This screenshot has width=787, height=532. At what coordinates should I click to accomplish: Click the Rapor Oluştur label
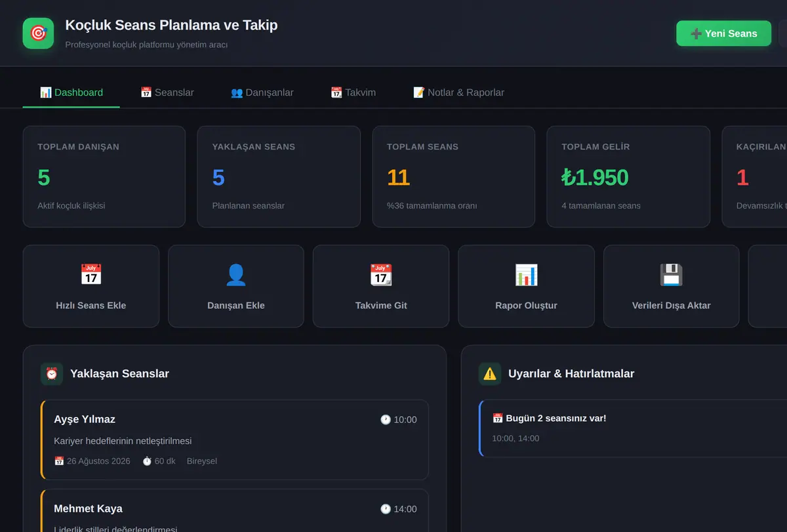(526, 306)
